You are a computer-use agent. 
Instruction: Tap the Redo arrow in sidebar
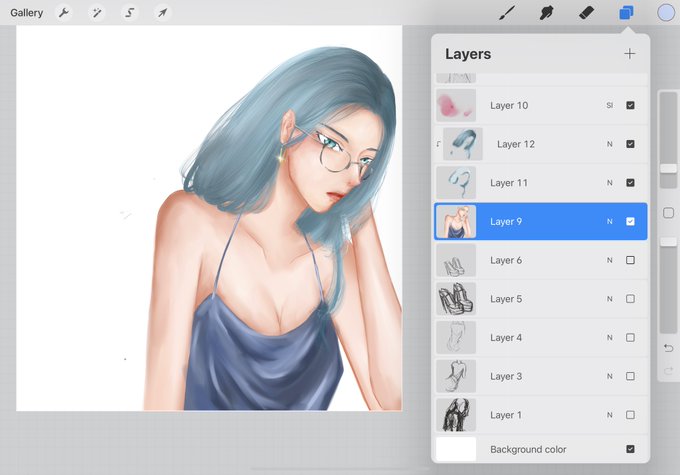pyautogui.click(x=668, y=370)
